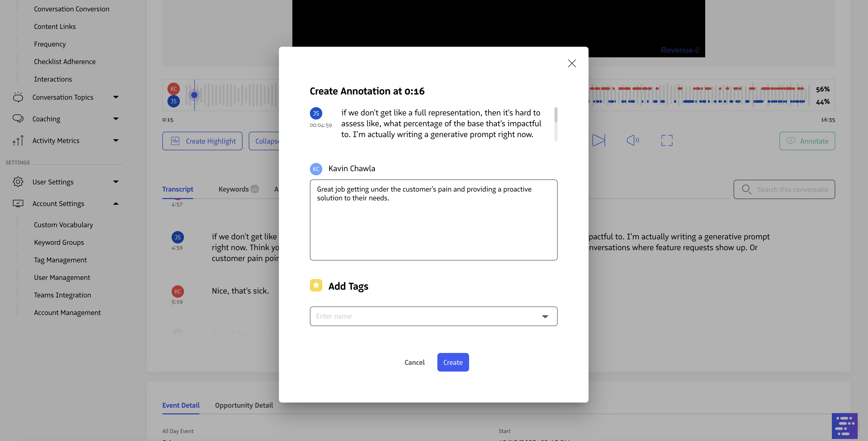The height and width of the screenshot is (441, 868).
Task: Click the yellow star icon beside Add Tags
Action: [x=316, y=285]
